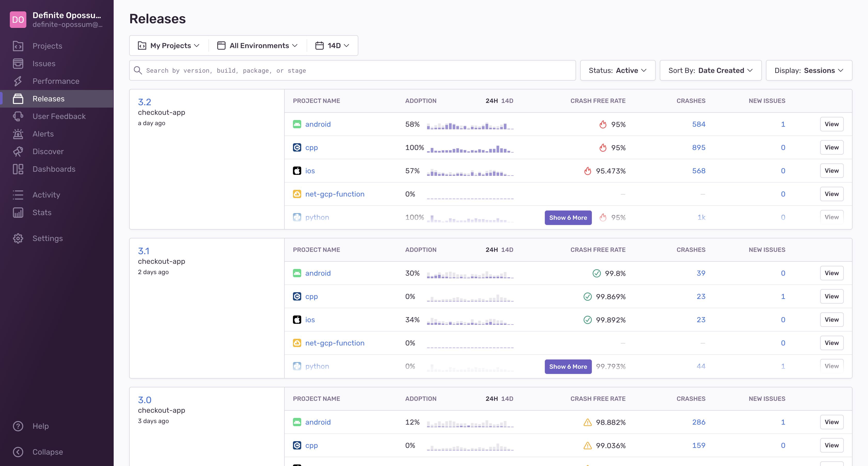Switch adoption chart to 24H in release 3.2
The image size is (868, 466).
coord(491,101)
